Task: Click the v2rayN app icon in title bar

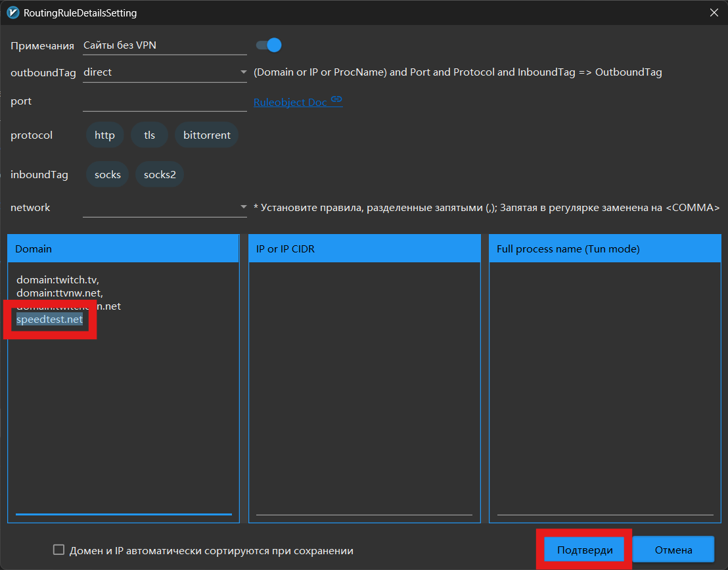Action: click(12, 12)
